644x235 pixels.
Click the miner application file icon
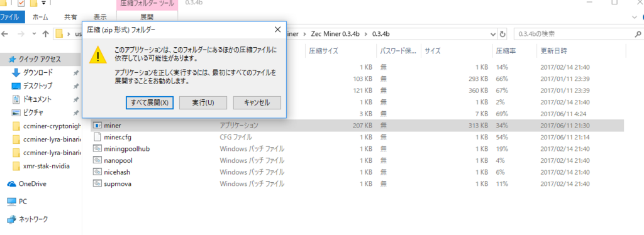[97, 125]
